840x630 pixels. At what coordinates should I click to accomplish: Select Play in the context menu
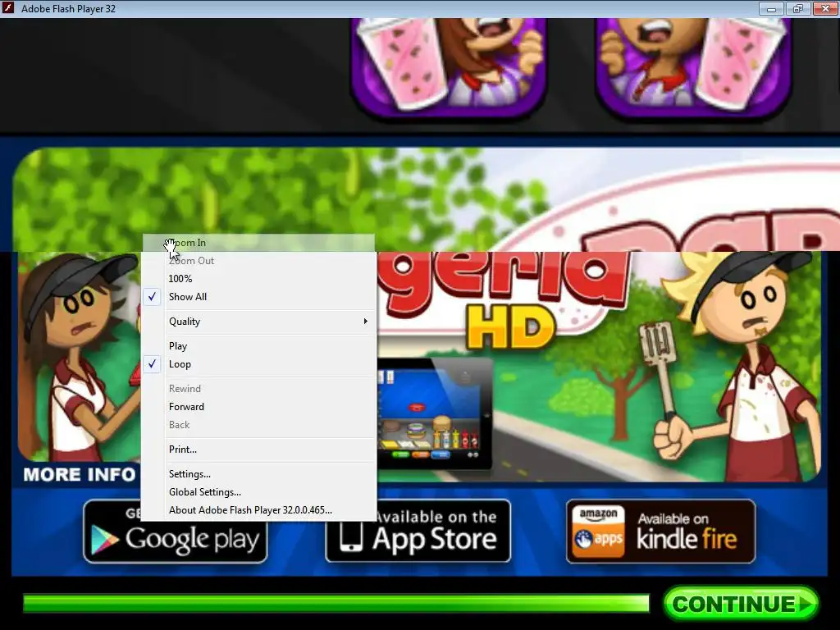258,346
